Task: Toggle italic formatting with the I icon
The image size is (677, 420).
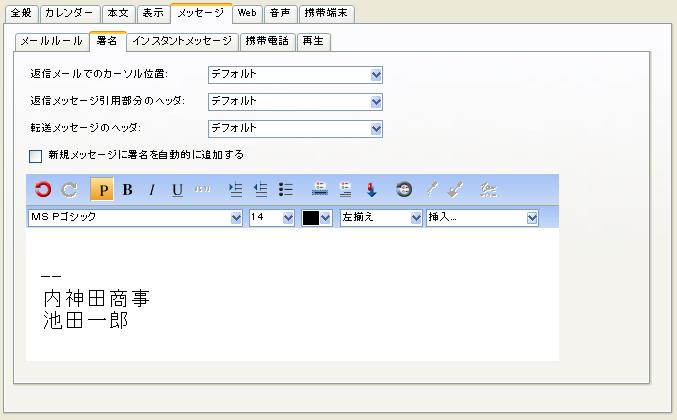Action: pyautogui.click(x=152, y=189)
